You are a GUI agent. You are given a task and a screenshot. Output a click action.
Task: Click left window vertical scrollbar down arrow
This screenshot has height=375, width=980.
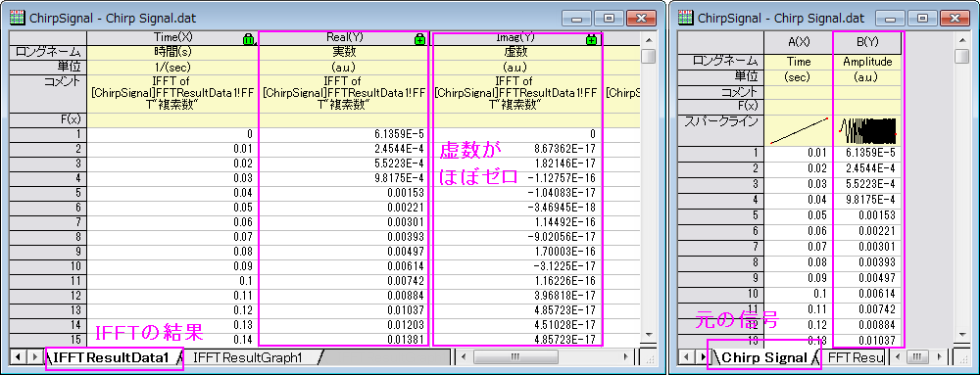point(648,335)
